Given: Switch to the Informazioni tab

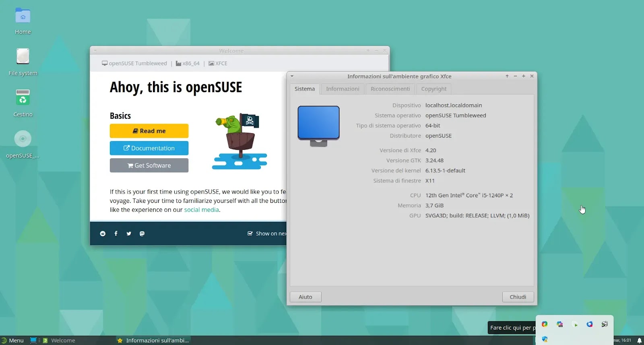Looking at the screenshot, I should (343, 89).
